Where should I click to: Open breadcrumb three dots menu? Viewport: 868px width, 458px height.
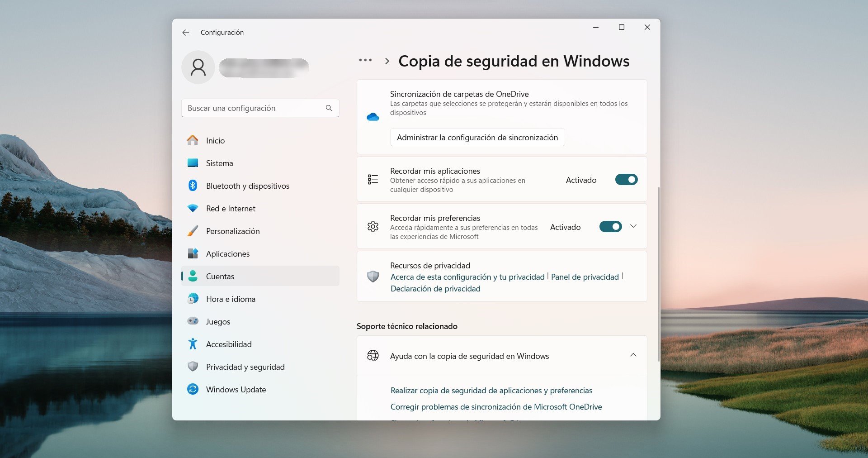click(x=365, y=60)
